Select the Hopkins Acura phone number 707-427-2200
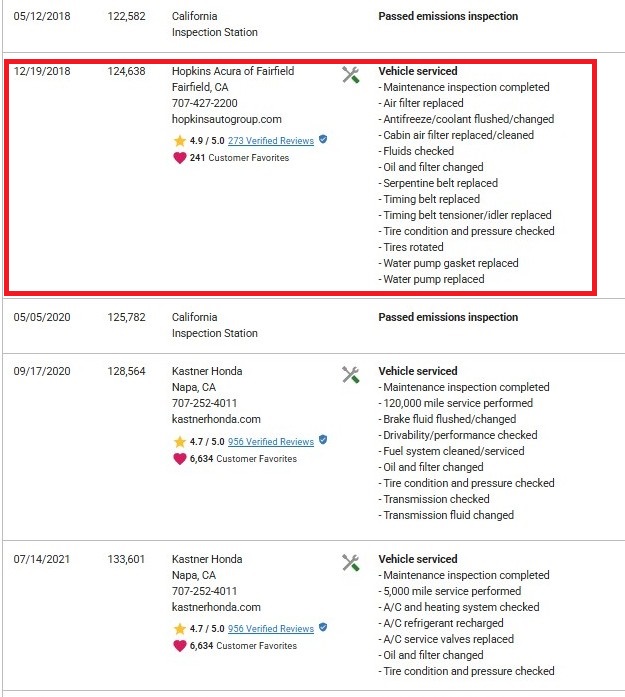 204,103
